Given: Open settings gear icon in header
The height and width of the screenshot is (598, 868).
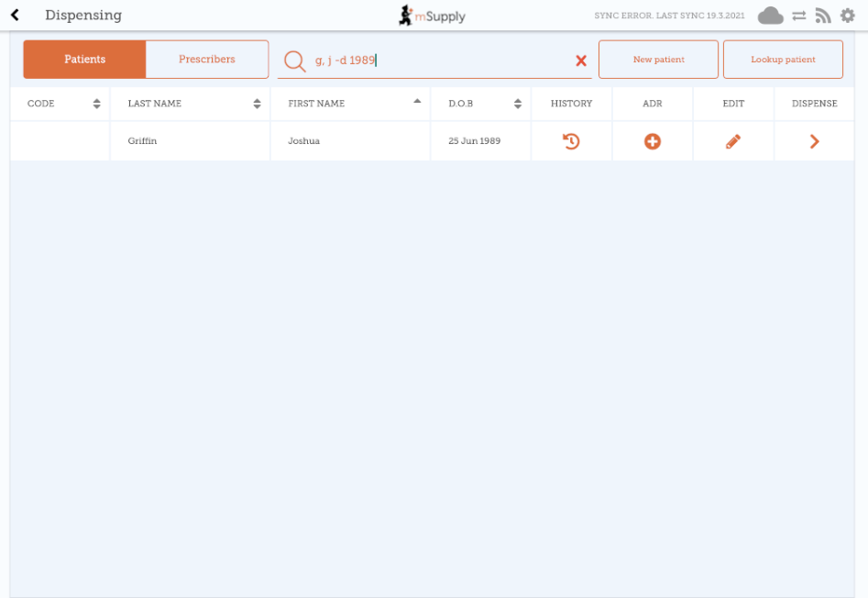Looking at the screenshot, I should (847, 16).
